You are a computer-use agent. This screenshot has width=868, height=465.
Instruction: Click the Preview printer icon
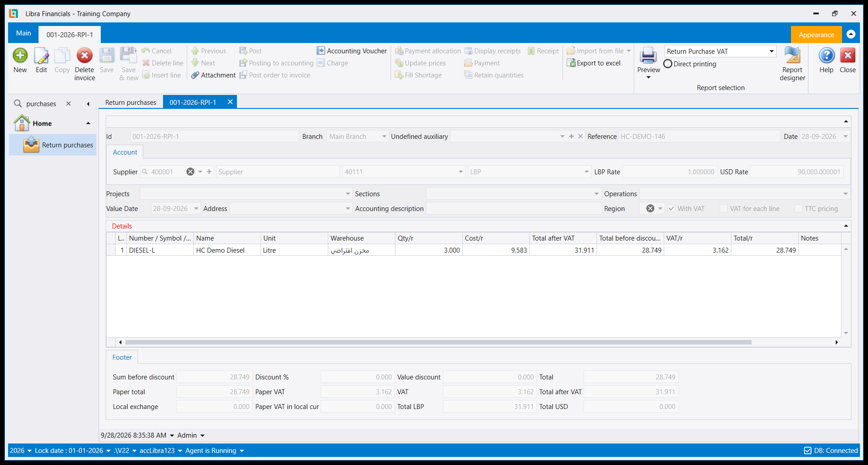click(648, 56)
